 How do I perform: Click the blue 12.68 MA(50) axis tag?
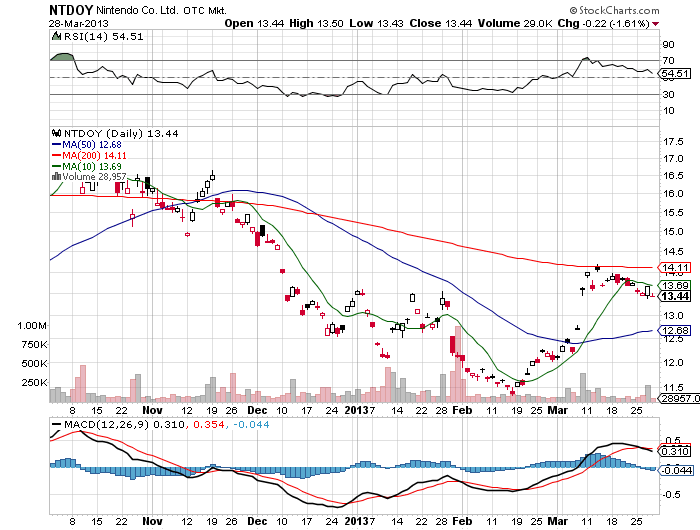tap(675, 330)
